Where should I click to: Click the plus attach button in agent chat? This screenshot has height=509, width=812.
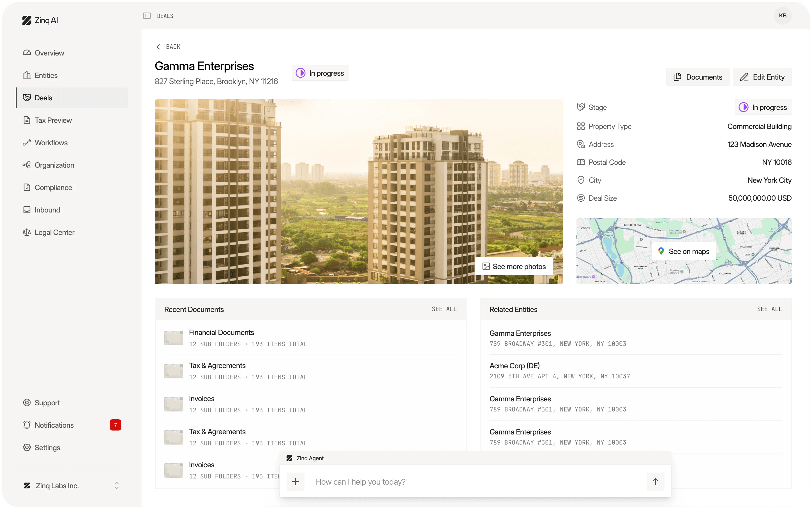pyautogui.click(x=295, y=482)
